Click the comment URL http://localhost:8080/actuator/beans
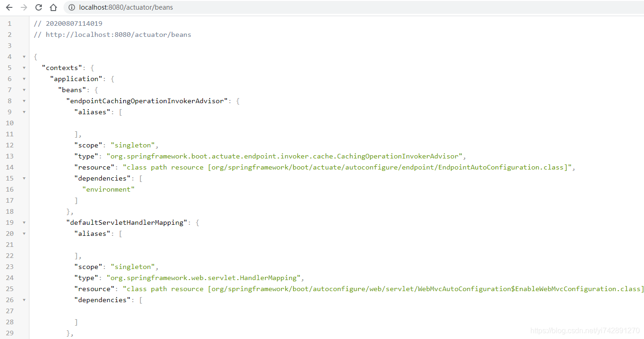This screenshot has width=644, height=339. [x=118, y=35]
